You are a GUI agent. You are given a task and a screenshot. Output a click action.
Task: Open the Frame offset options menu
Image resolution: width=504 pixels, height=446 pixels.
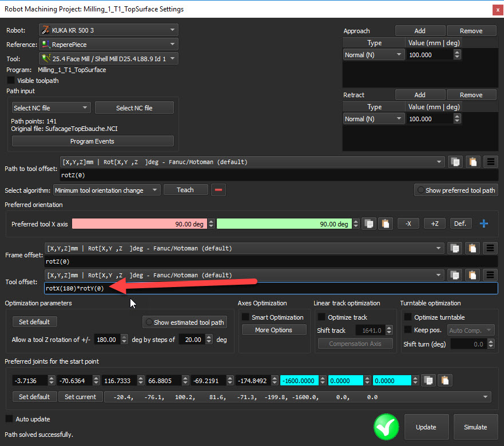tap(490, 248)
